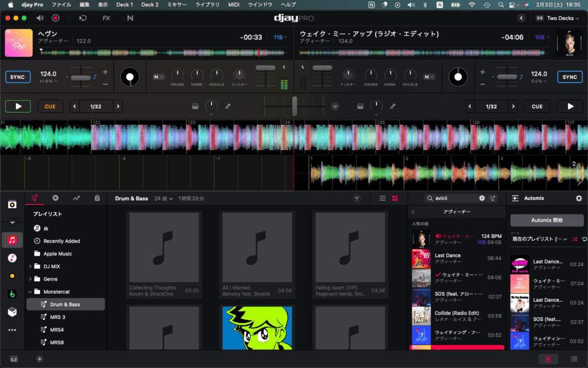
Task: Expand the Genre folder
Action: click(30, 279)
